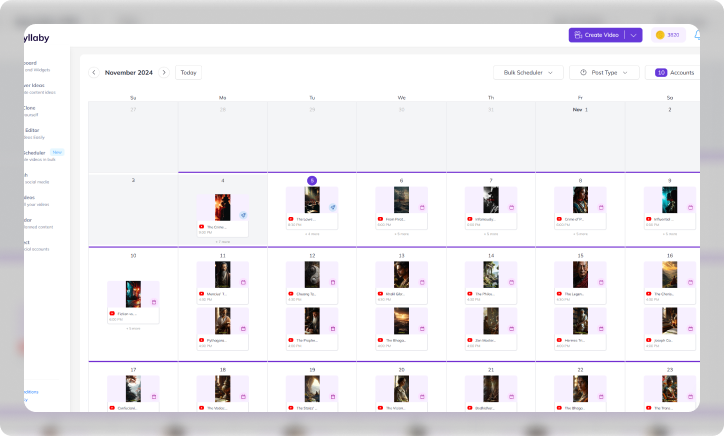Click the calendar icon on November 6 post

point(422,207)
